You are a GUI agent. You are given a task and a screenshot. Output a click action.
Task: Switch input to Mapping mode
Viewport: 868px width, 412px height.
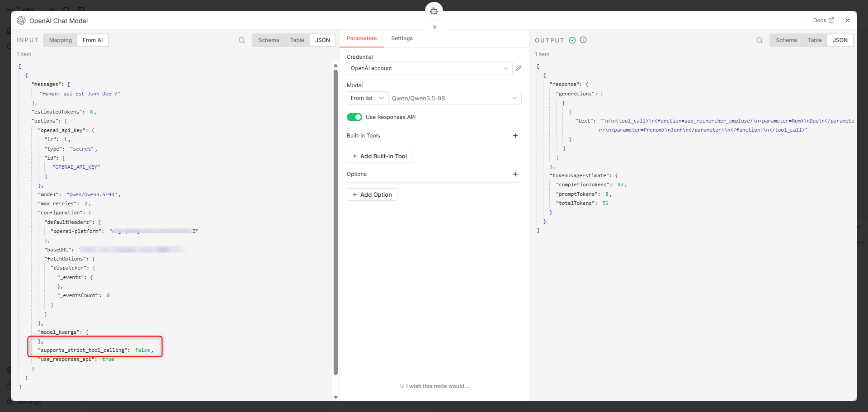coord(61,40)
